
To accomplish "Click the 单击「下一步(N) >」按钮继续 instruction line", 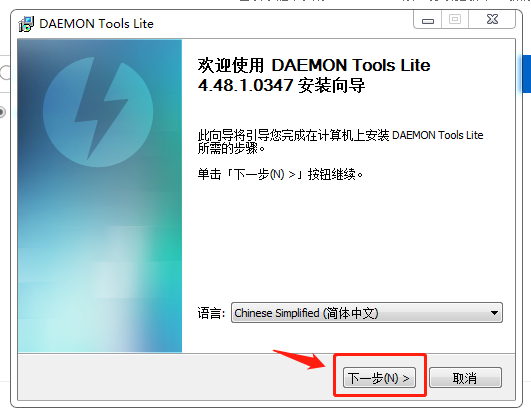I will point(280,175).
